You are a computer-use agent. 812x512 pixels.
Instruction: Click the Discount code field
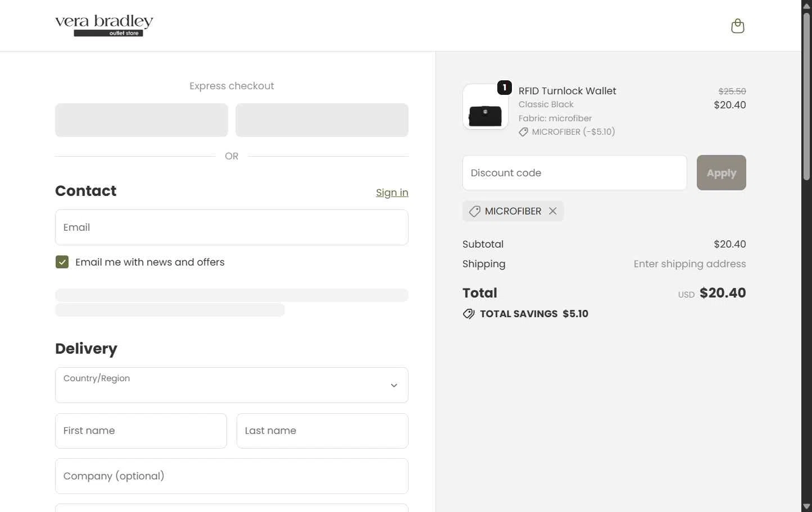tap(574, 173)
